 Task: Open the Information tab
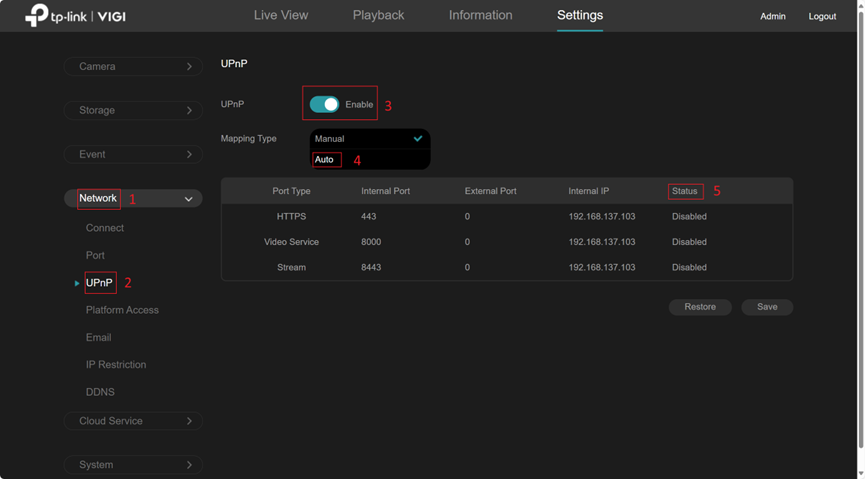pyautogui.click(x=480, y=15)
